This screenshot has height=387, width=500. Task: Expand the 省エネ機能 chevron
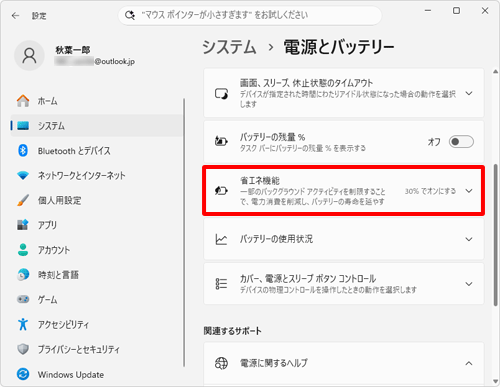tap(469, 191)
